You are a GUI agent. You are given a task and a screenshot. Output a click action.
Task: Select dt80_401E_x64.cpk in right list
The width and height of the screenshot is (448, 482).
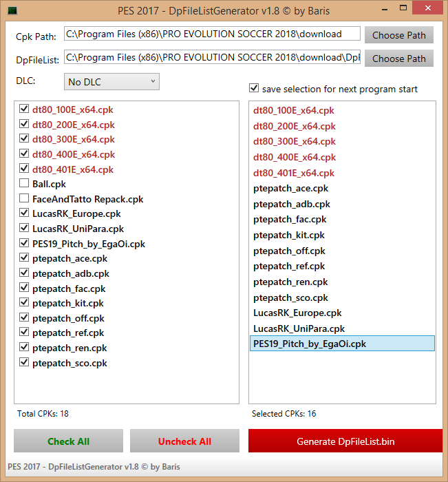[342, 173]
